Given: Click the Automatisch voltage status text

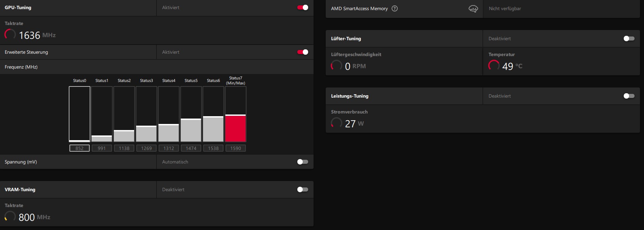Looking at the screenshot, I should point(175,162).
